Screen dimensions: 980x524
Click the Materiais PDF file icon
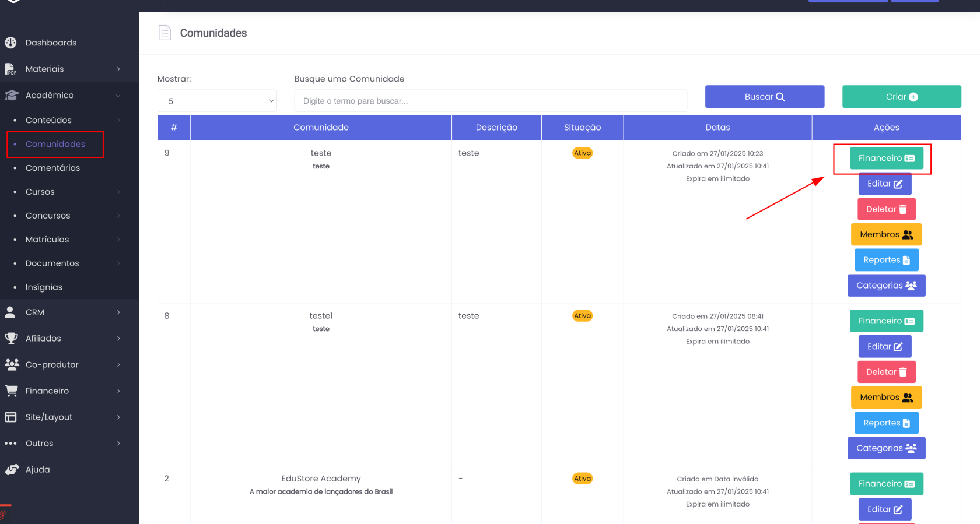click(x=10, y=69)
